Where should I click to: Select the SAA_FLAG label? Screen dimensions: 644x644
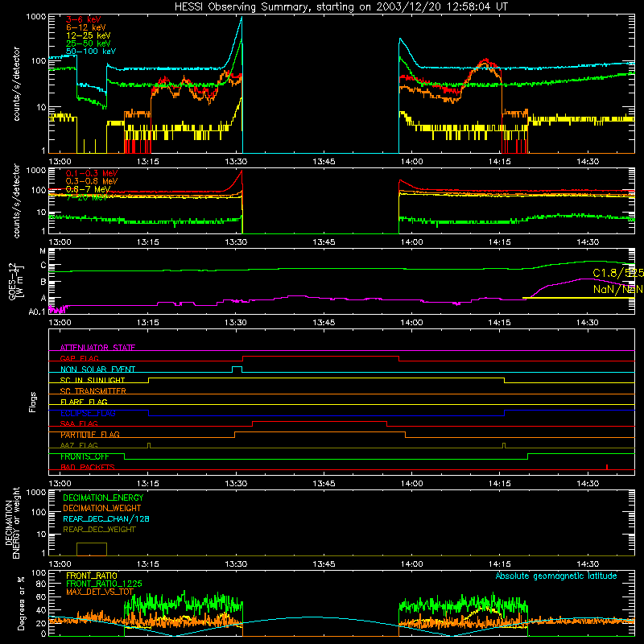coord(79,423)
